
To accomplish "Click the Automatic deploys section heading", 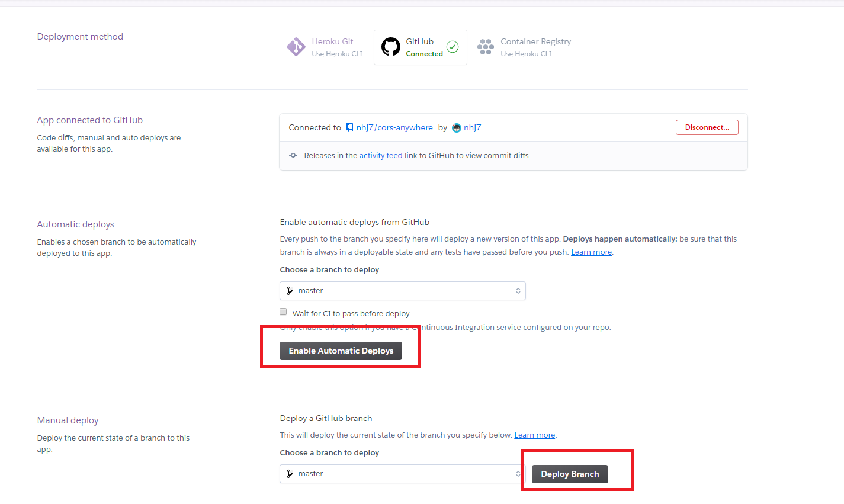I will (x=75, y=224).
